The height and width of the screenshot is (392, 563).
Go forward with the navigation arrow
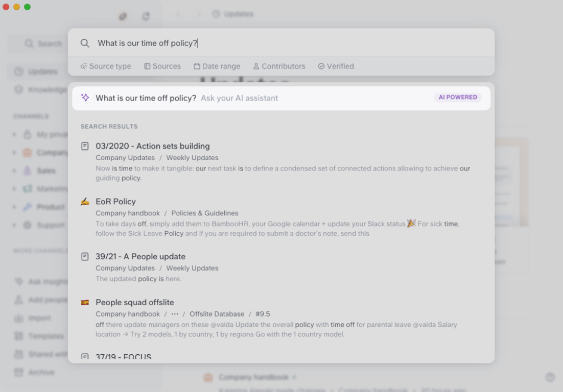click(199, 14)
